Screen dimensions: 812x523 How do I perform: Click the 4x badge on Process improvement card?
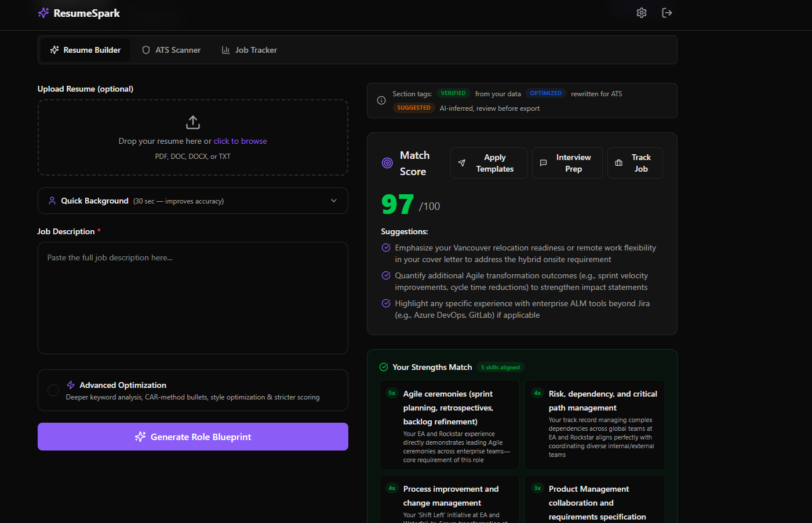point(392,488)
